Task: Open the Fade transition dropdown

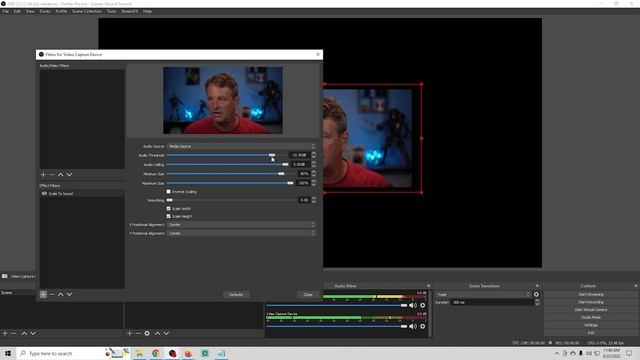Action: (483, 294)
